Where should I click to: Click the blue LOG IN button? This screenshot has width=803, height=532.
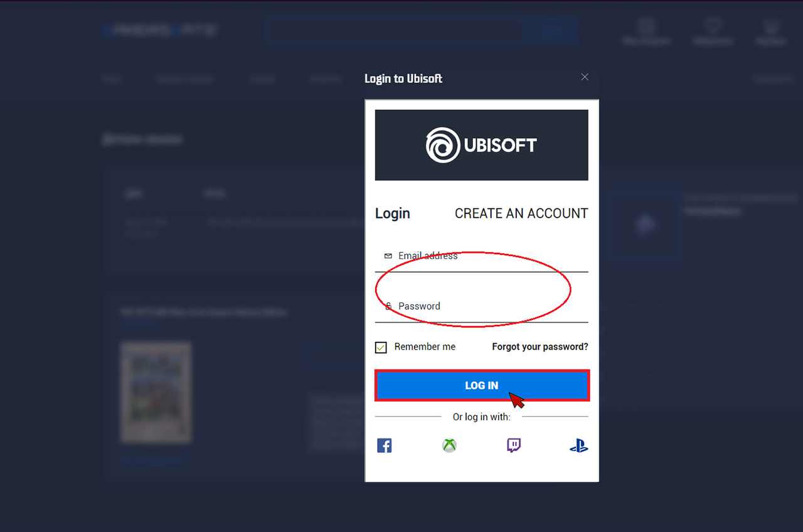pyautogui.click(x=482, y=385)
